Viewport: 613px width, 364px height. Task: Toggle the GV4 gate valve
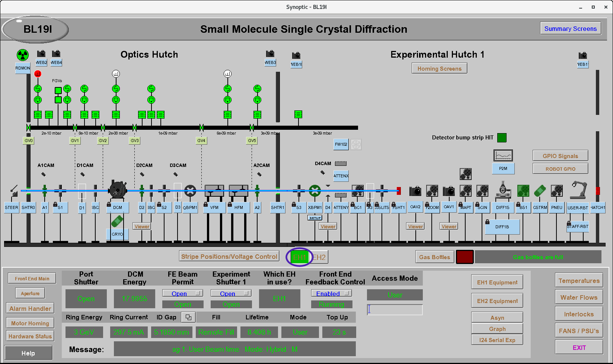201,128
